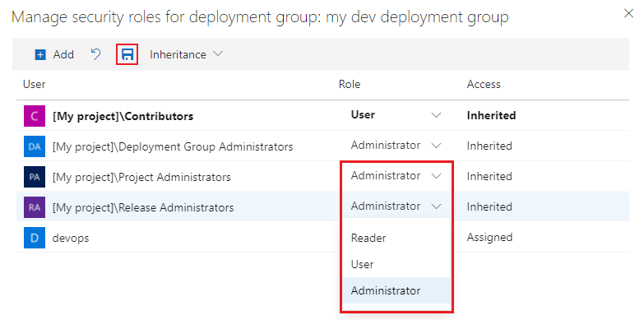Choose Administrator in the open role list

point(396,290)
